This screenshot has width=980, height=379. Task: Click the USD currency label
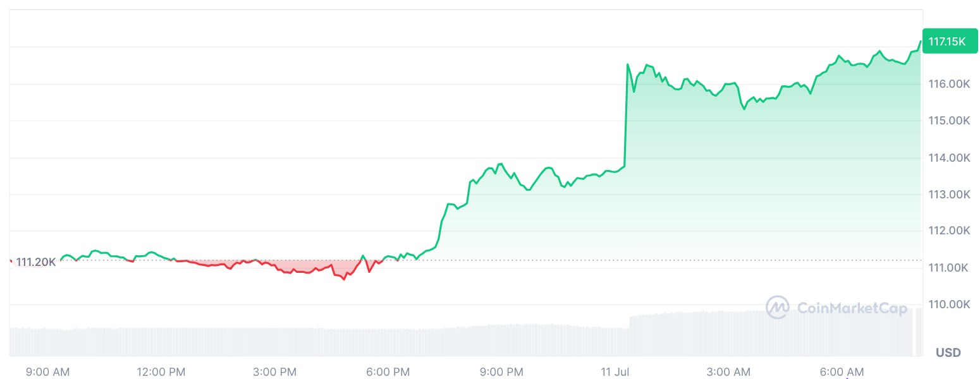point(948,352)
